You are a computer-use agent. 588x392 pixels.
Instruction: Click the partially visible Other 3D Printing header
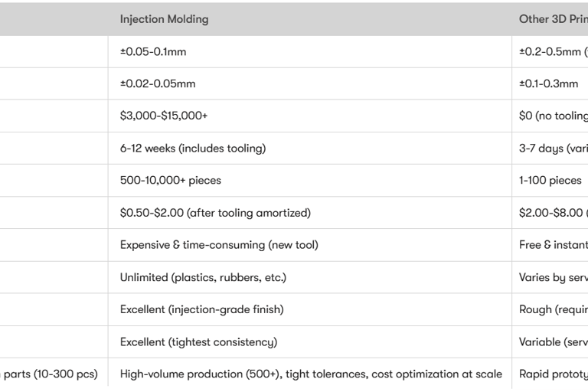point(553,19)
